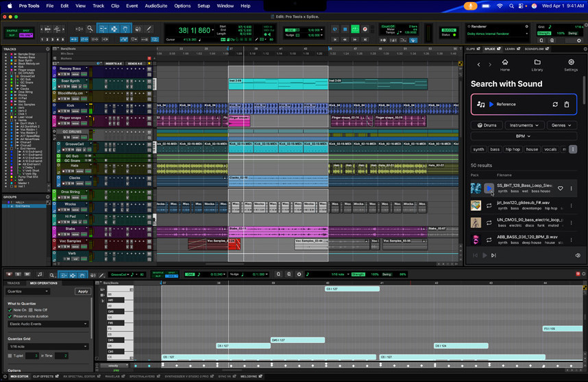Enable the Note Off checkbox
The image size is (588, 382).
point(32,310)
